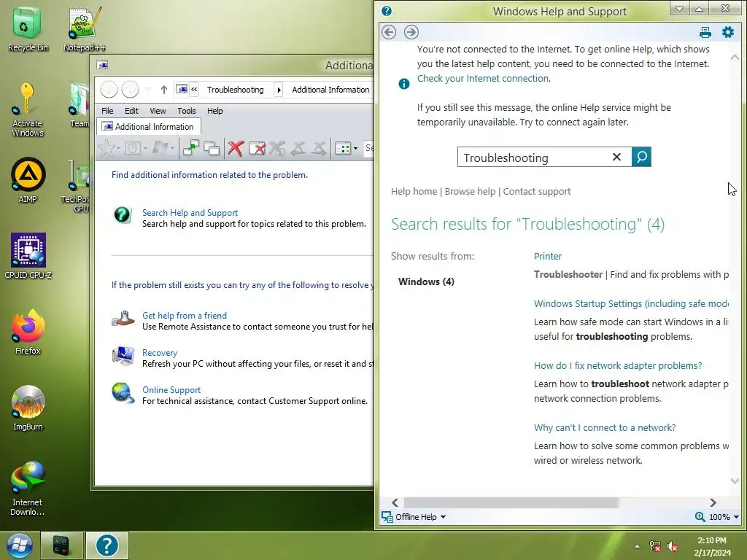Screen dimensions: 747x560
Task: Open the Online Support link
Action: pos(171,389)
